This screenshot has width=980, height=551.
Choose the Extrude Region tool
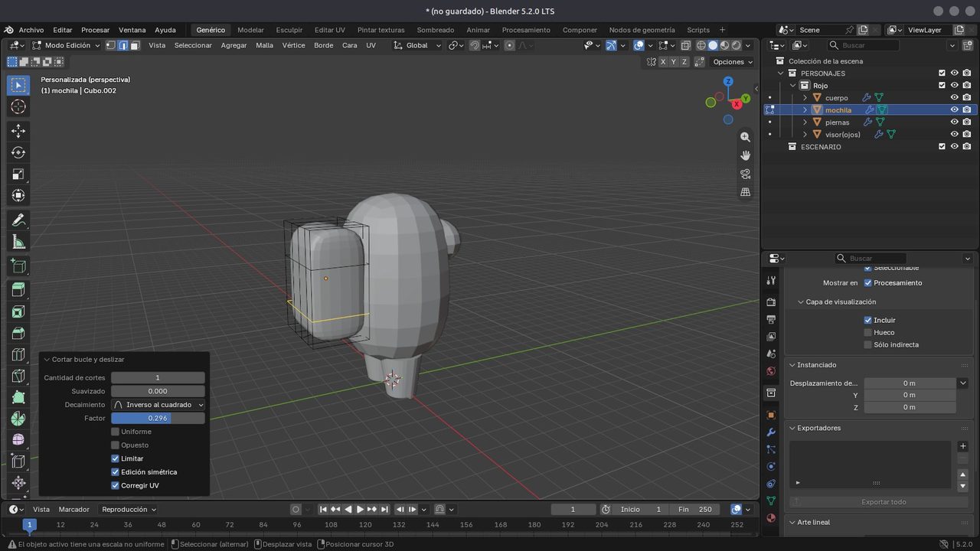(x=18, y=289)
